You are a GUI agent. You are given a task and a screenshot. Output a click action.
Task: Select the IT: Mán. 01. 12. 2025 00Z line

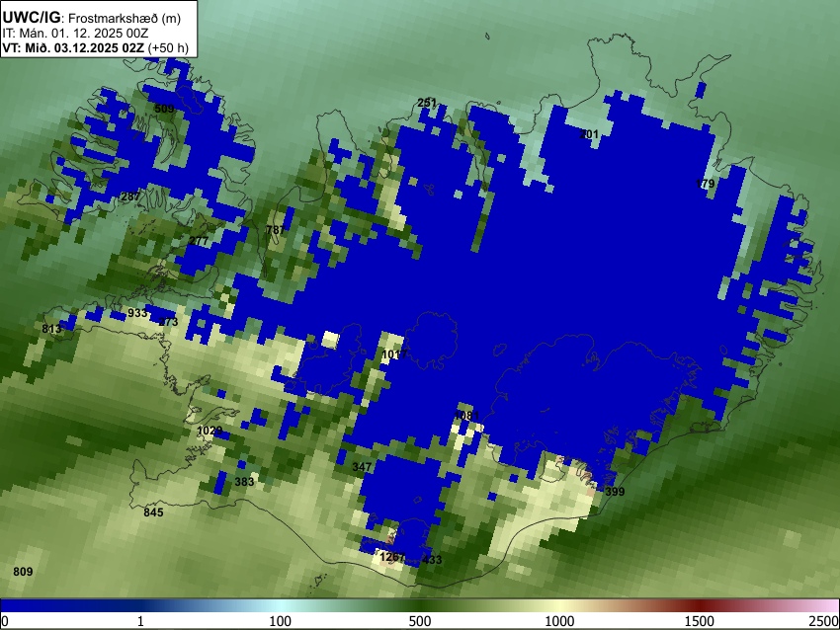click(75, 34)
